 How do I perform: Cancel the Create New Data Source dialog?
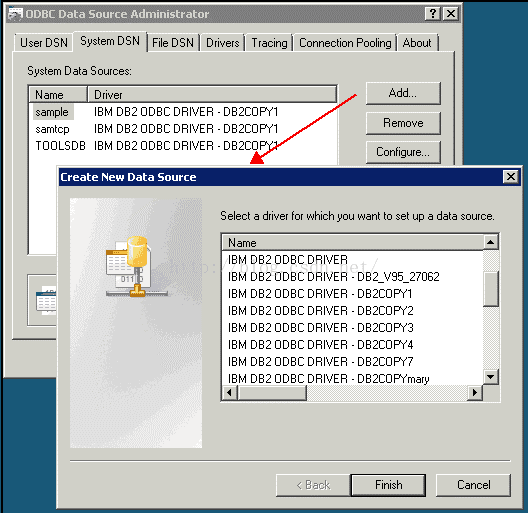(473, 485)
